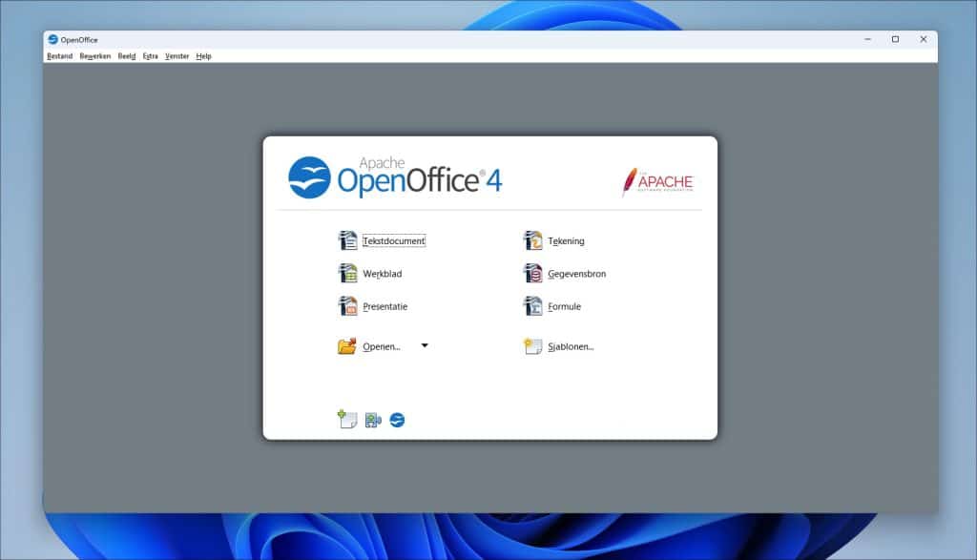977x560 pixels.
Task: Click the extensions puzzle-piece icon at bottom
Action: (x=373, y=420)
